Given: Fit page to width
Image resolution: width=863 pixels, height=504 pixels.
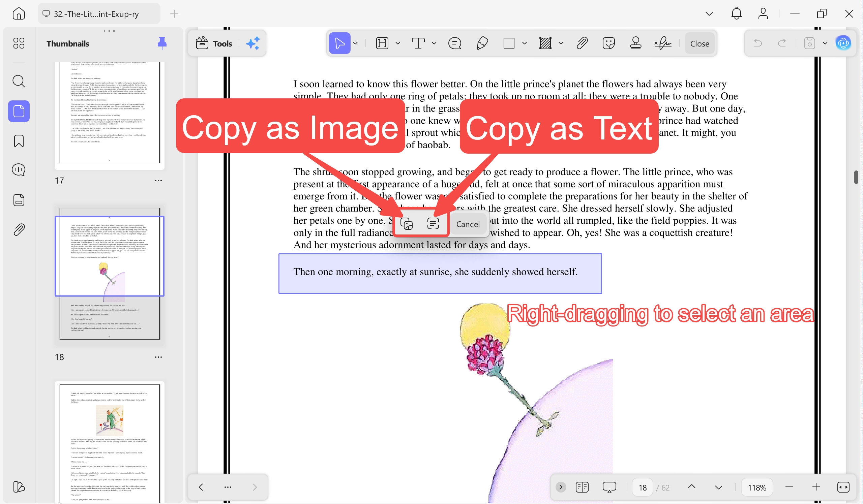Looking at the screenshot, I should [843, 487].
